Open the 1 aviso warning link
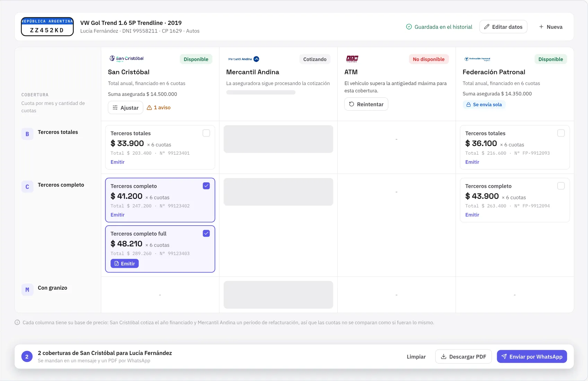The height and width of the screenshot is (381, 588). click(x=159, y=108)
